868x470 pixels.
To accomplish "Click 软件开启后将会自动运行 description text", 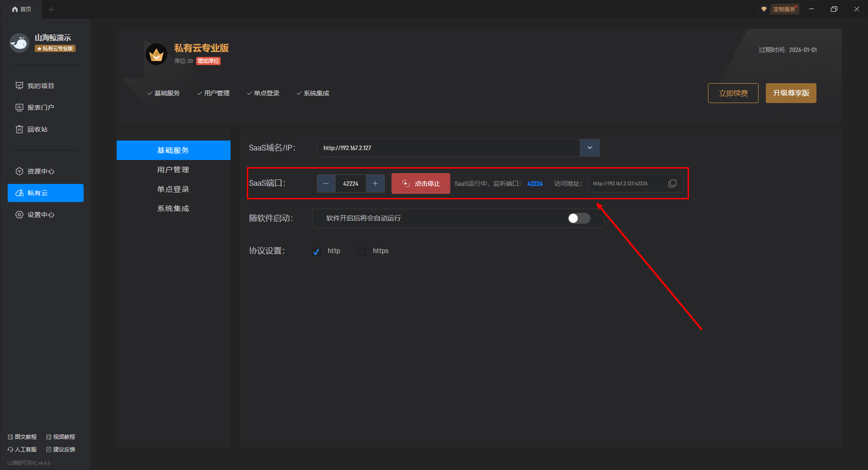I will click(x=363, y=218).
